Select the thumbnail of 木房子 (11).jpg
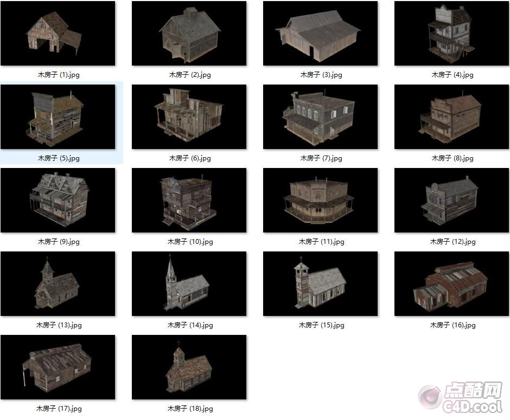 pyautogui.click(x=320, y=201)
